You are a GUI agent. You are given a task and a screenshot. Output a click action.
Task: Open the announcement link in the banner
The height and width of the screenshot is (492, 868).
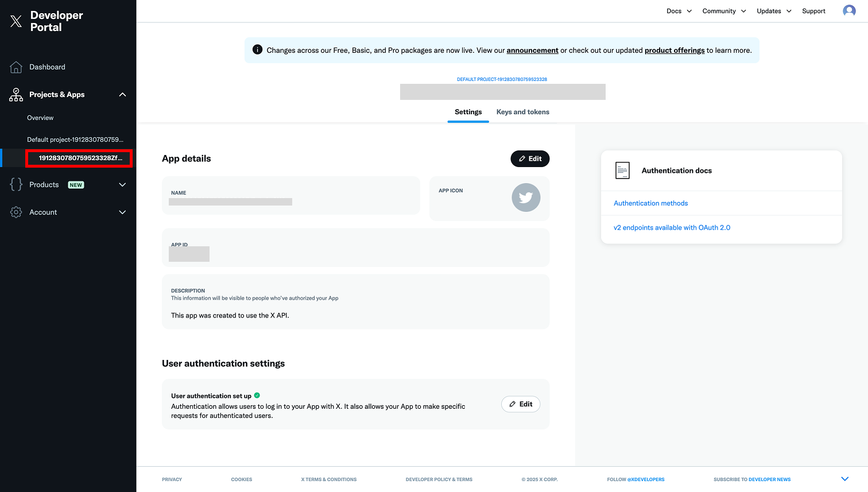(532, 51)
